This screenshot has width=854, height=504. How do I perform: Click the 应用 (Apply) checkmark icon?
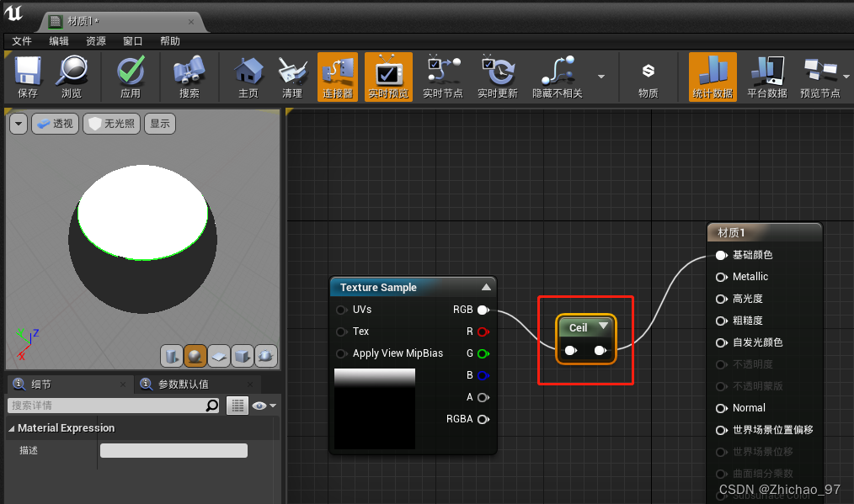click(x=131, y=76)
